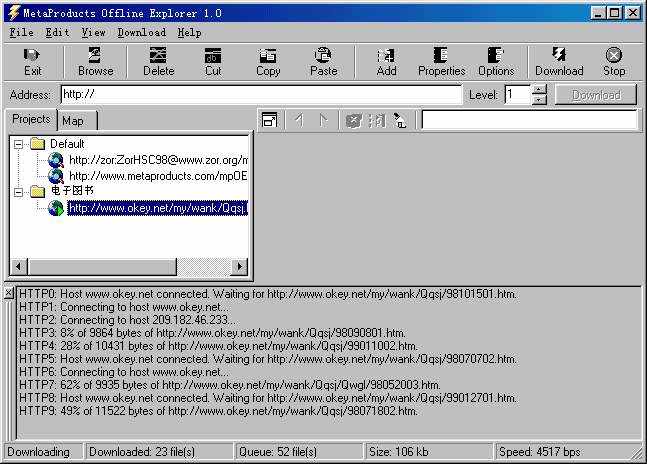Click the horizontal scrollbar thumb in project tree

(x=102, y=267)
